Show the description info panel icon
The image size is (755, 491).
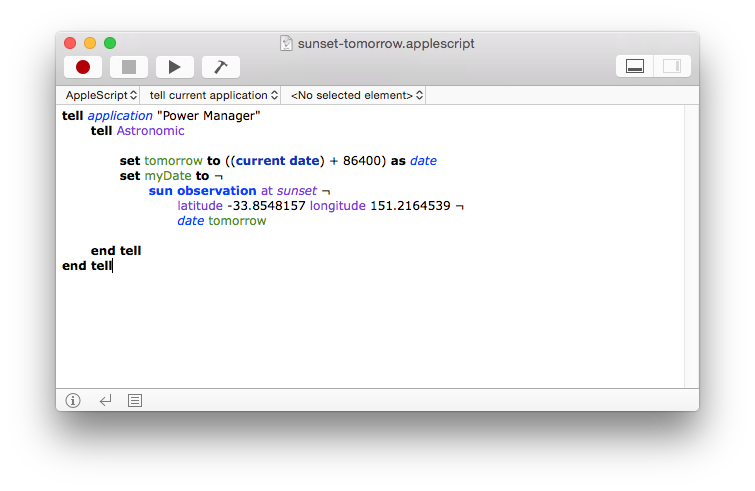[73, 401]
